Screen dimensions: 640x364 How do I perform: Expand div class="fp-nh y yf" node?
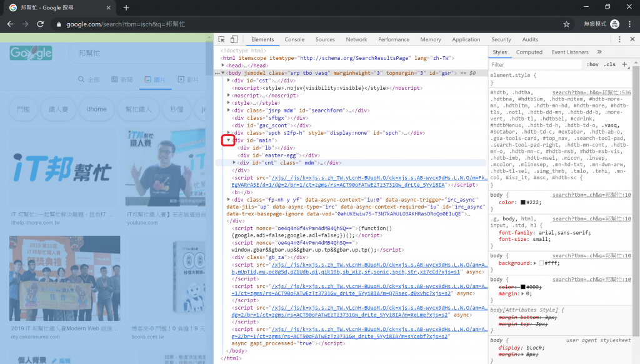point(229,200)
